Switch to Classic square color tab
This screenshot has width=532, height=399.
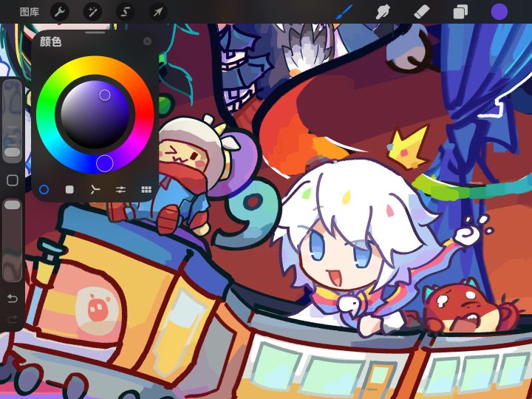point(69,189)
